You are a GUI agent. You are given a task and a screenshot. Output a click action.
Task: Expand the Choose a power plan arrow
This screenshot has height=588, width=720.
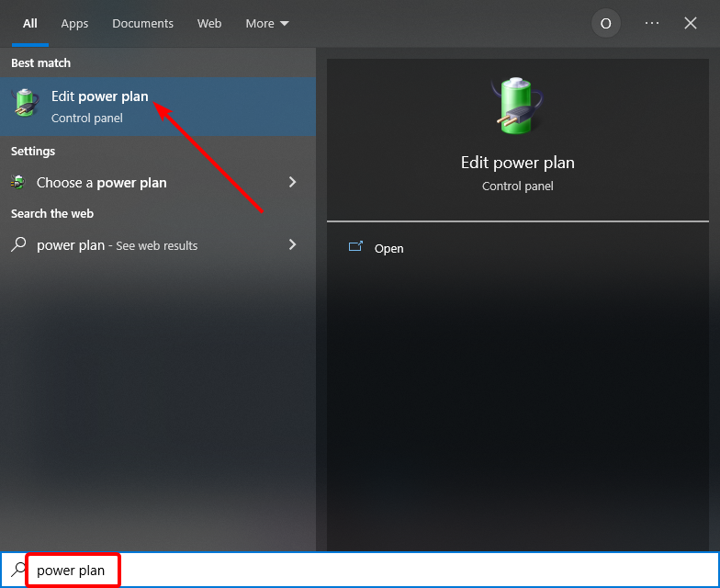(x=292, y=182)
